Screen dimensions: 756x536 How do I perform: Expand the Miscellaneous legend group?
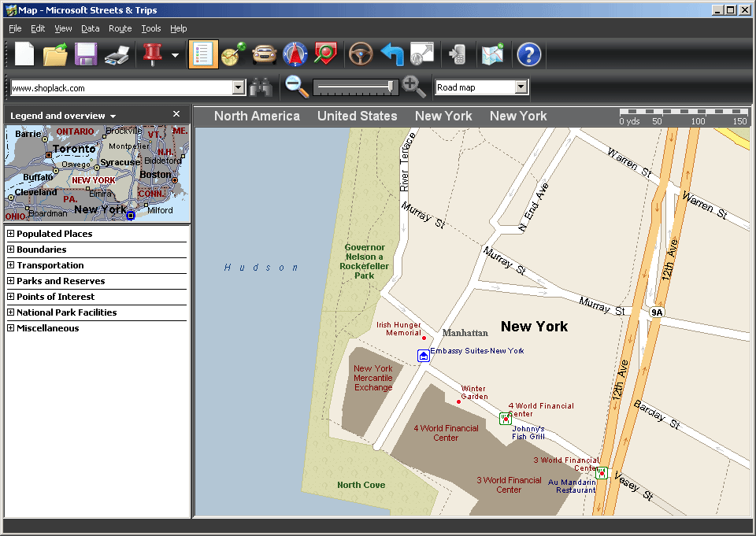(10, 327)
